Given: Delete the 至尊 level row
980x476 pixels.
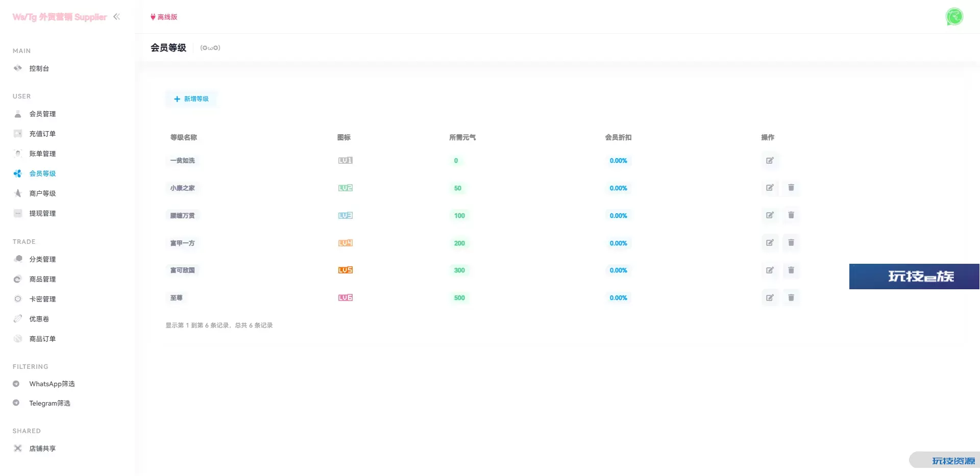Looking at the screenshot, I should (x=791, y=298).
